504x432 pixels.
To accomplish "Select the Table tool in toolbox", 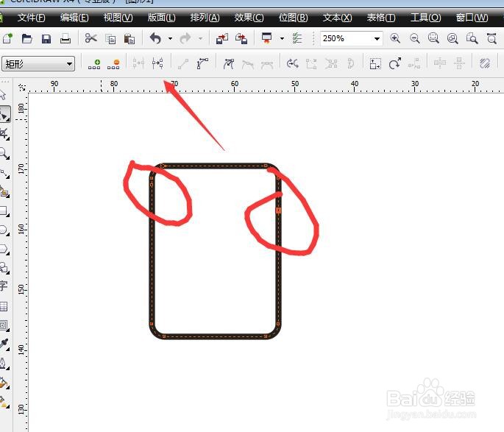I will [4, 306].
